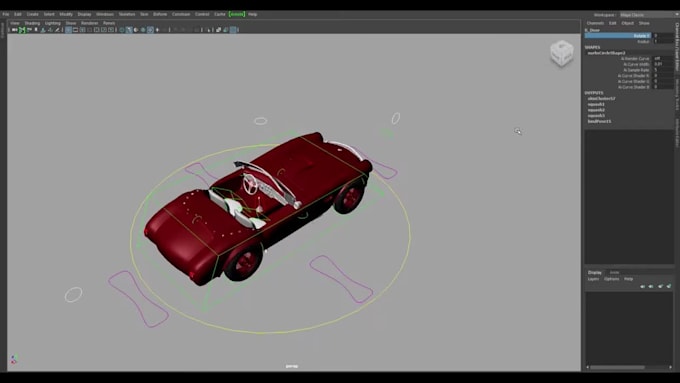Open the panel Panels menu

click(109, 23)
